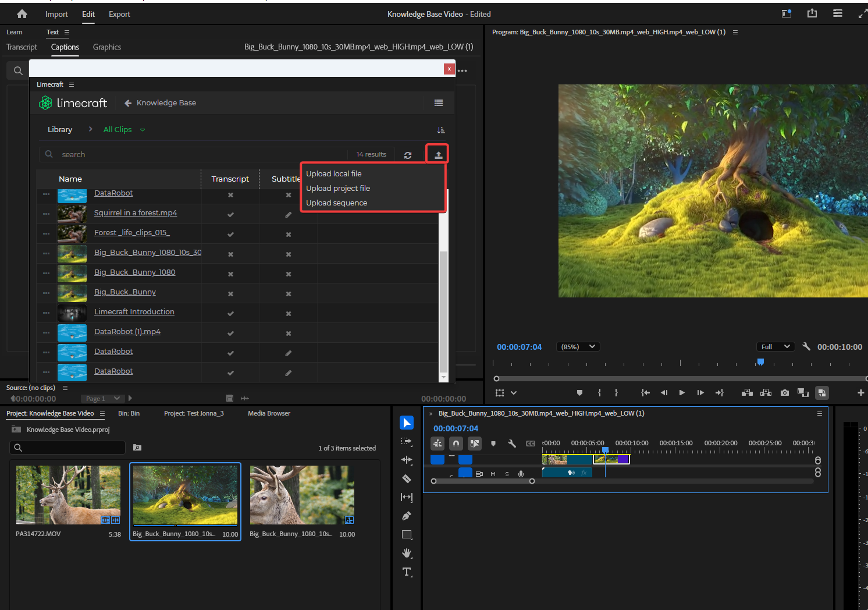Mark Out point in Program monitor
868x610 pixels.
616,393
